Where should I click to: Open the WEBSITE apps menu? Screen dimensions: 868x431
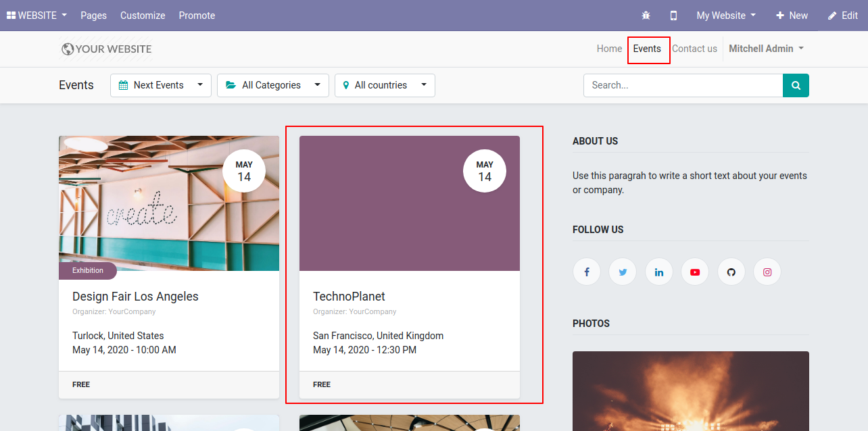click(37, 15)
